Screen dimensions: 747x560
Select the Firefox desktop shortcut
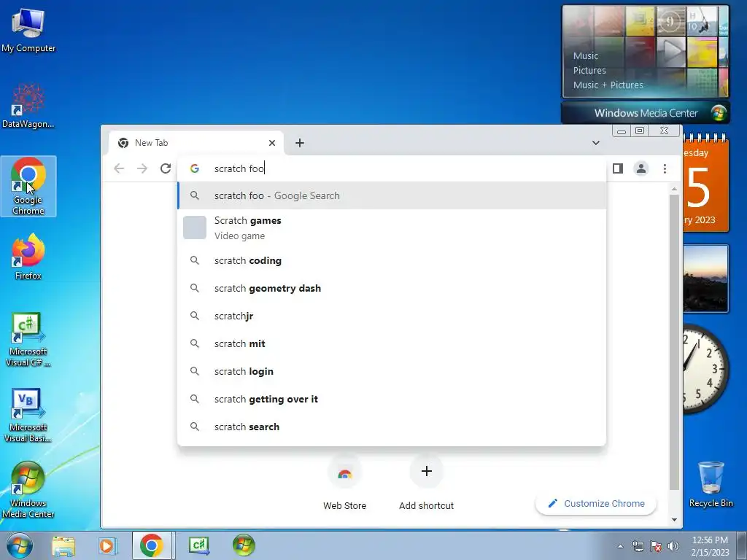(28, 256)
